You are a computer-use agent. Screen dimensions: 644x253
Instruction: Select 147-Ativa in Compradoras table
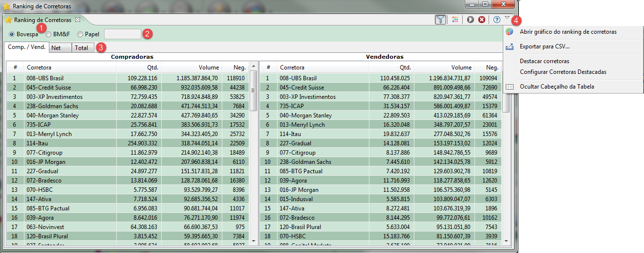tap(128, 199)
